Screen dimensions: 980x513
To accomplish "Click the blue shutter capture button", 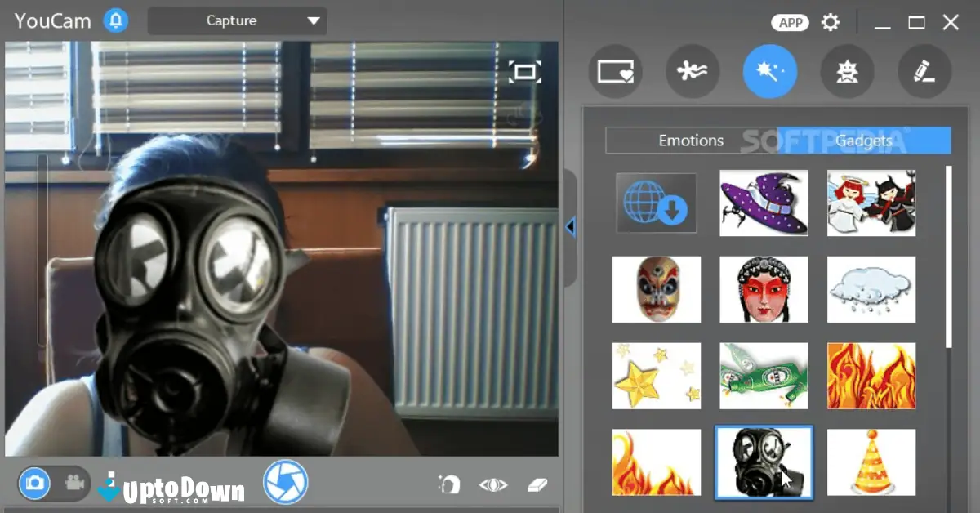I will (x=285, y=483).
